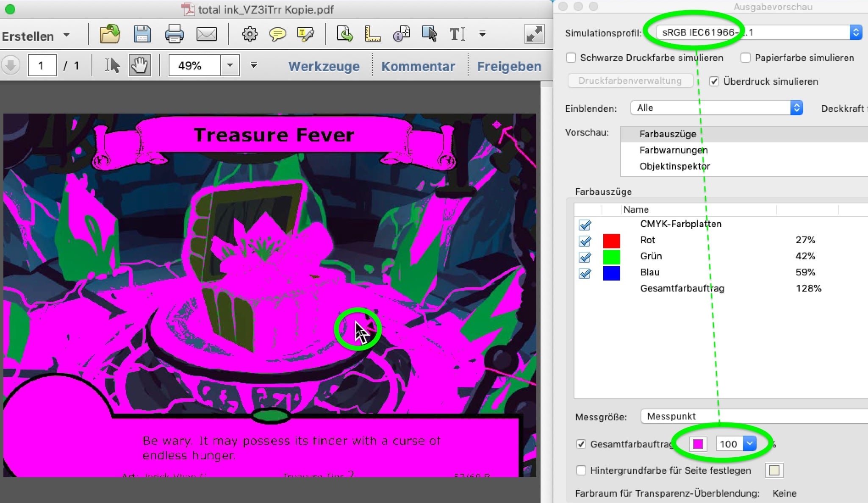
Task: Expand the quick tools overflow arrow
Action: click(x=482, y=33)
